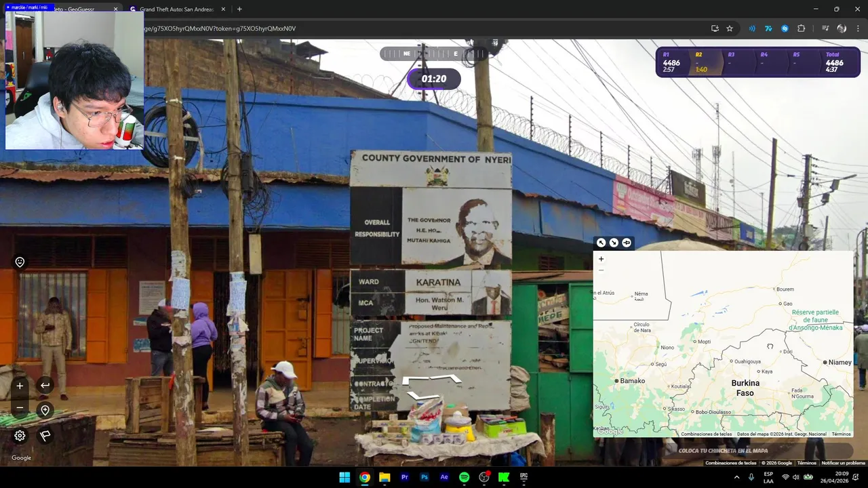The image size is (868, 488).
Task: Open Términos link in bottom bar
Action: (x=807, y=463)
